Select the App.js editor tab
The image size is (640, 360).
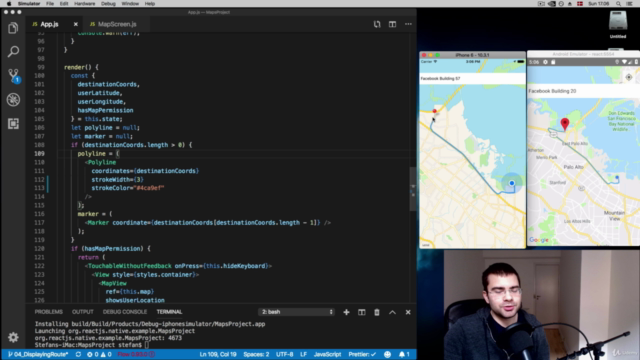[49, 24]
